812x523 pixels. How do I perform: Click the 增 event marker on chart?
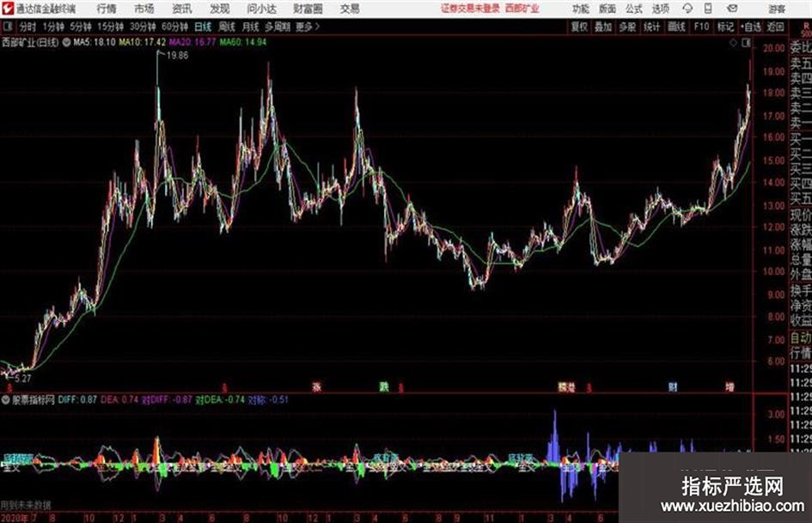[730, 386]
